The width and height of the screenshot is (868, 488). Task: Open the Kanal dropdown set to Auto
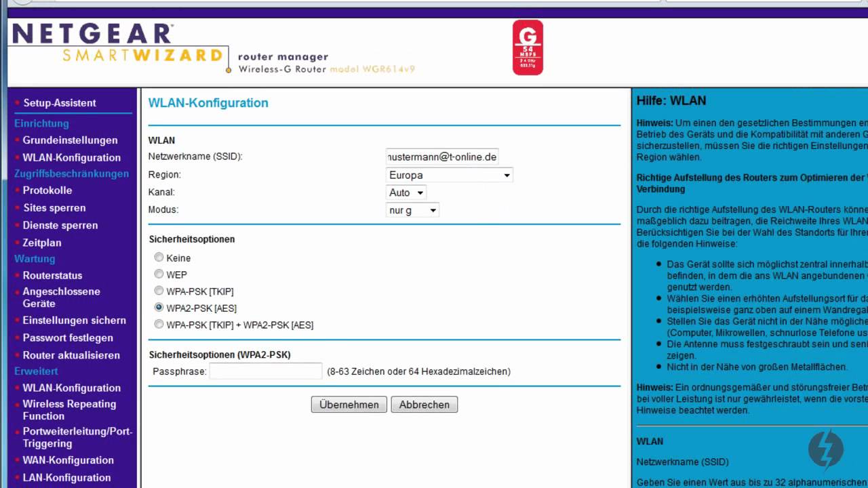pyautogui.click(x=406, y=192)
